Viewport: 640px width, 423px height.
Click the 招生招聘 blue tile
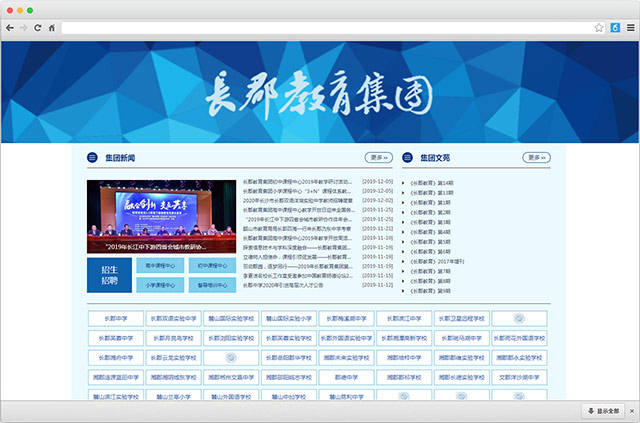[x=108, y=275]
